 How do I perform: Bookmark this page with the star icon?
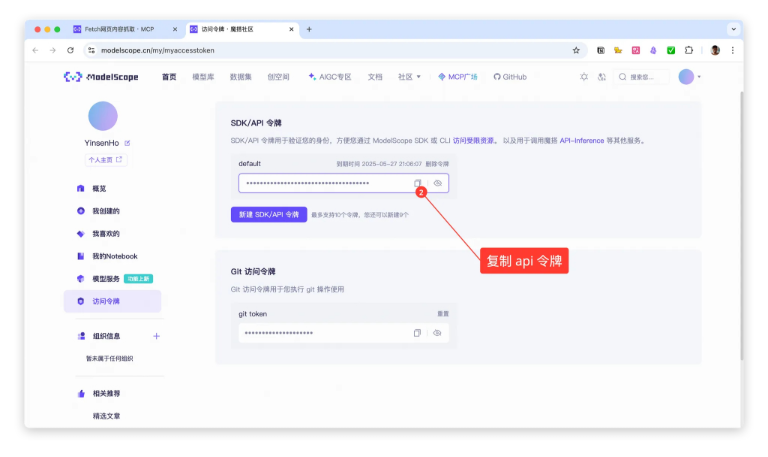[x=576, y=50]
